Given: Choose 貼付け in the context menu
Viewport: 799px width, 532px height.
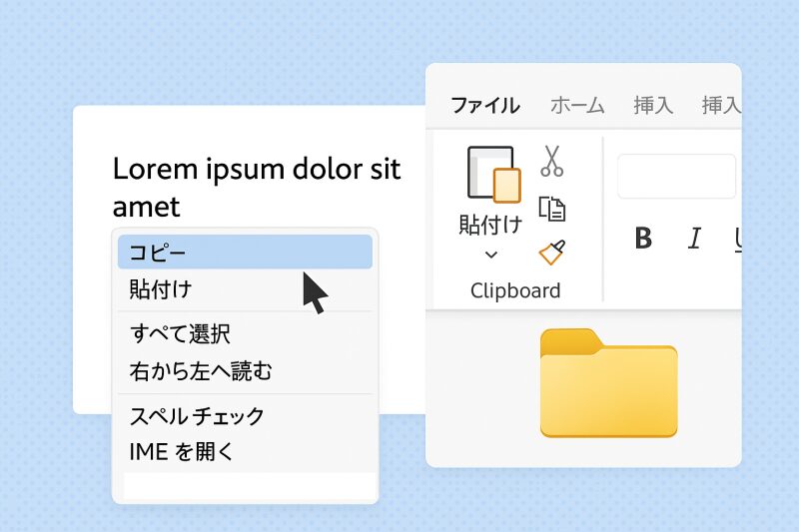Looking at the screenshot, I should [x=245, y=289].
